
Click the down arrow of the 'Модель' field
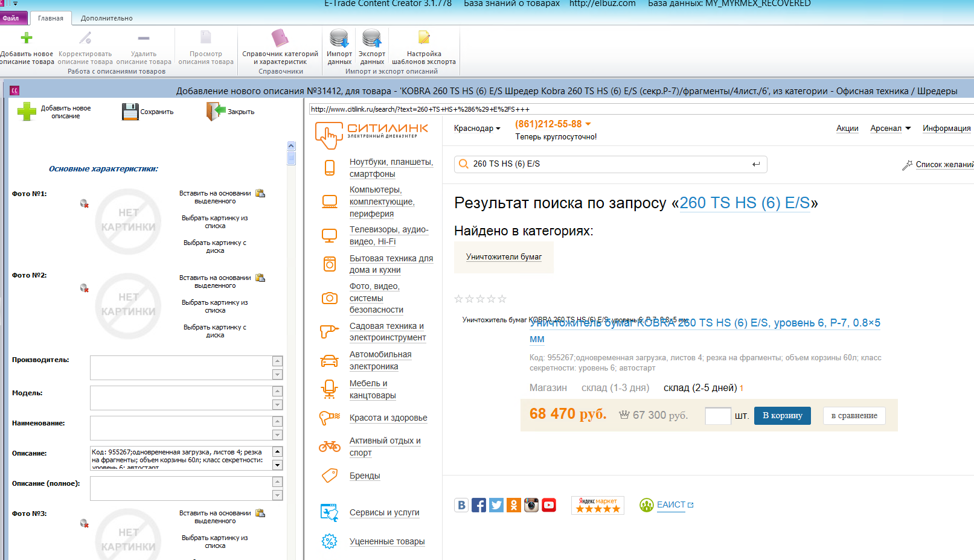(x=278, y=404)
